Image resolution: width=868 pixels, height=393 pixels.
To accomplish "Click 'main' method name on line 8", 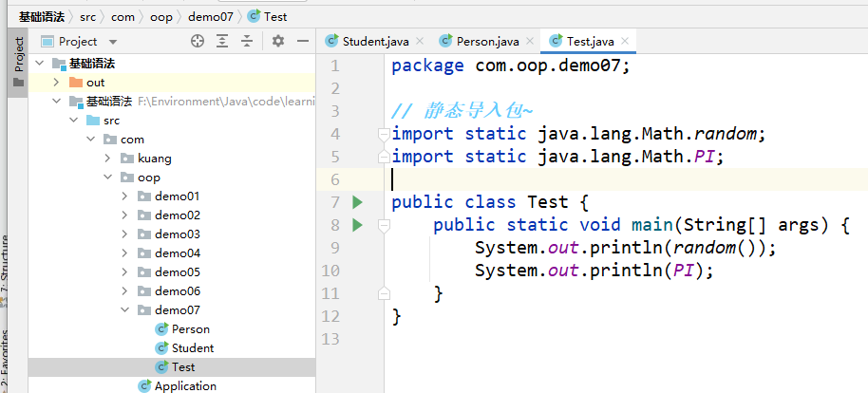I will point(651,225).
